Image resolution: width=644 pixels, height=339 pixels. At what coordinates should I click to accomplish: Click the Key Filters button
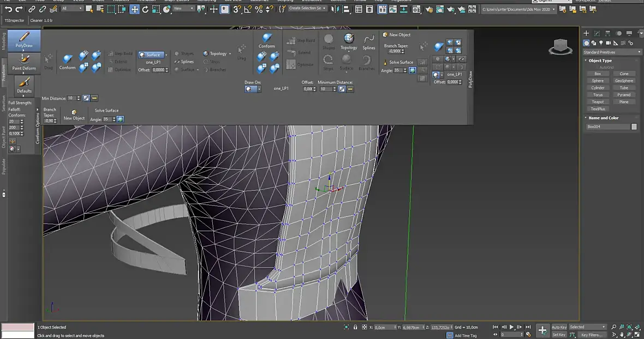591,335
